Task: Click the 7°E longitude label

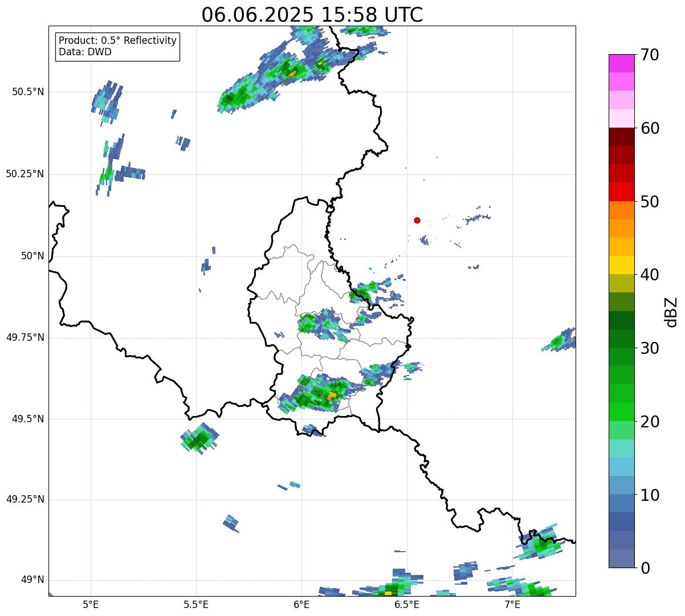Action: point(512,605)
